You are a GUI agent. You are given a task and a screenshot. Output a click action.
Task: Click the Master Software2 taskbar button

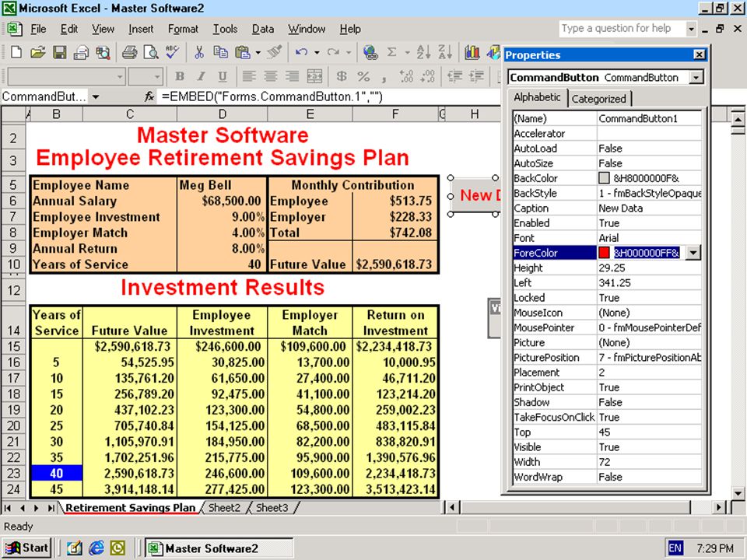point(219,548)
